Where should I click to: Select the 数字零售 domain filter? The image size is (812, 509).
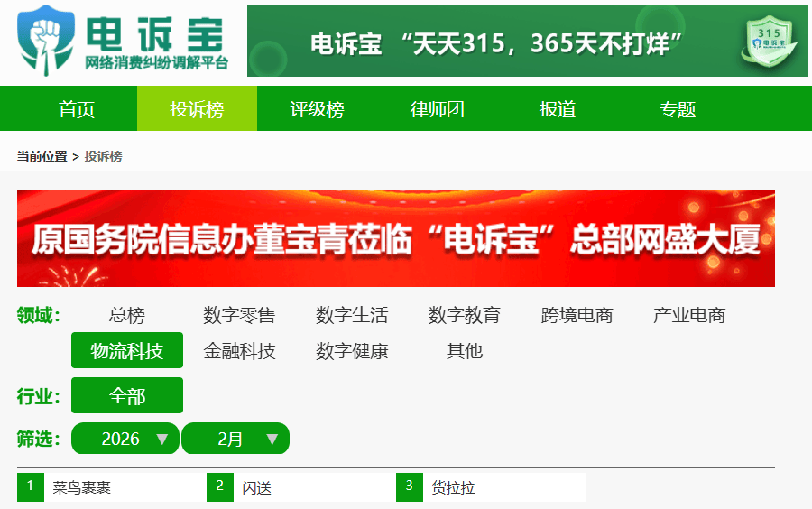(239, 316)
